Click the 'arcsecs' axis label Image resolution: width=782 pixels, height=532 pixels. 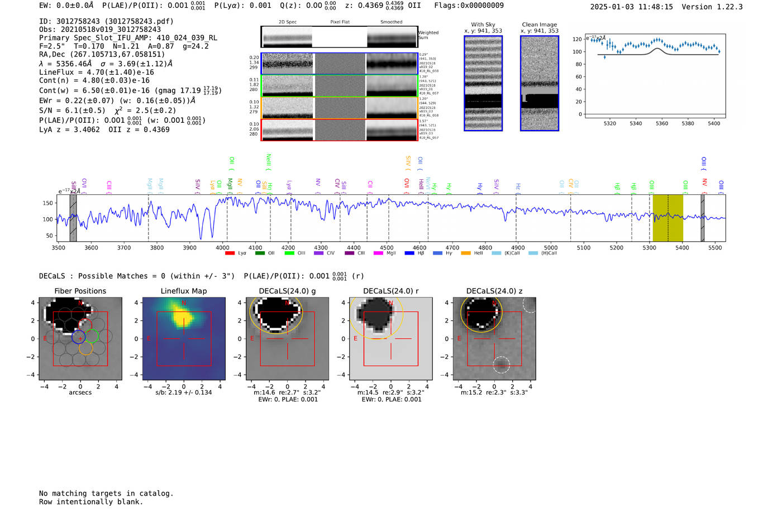click(80, 392)
